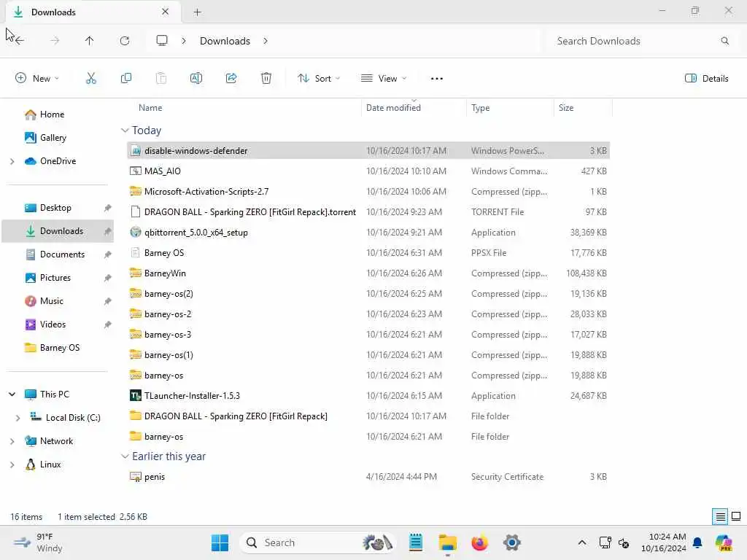747x560 pixels.
Task: Open Windows Start button on taskbar
Action: click(x=220, y=542)
